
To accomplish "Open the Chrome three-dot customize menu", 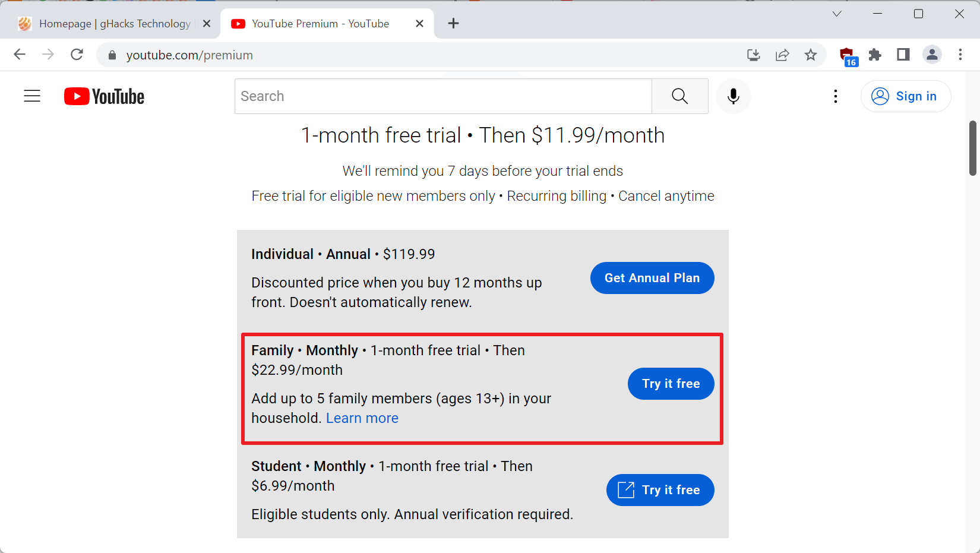I will 960,55.
